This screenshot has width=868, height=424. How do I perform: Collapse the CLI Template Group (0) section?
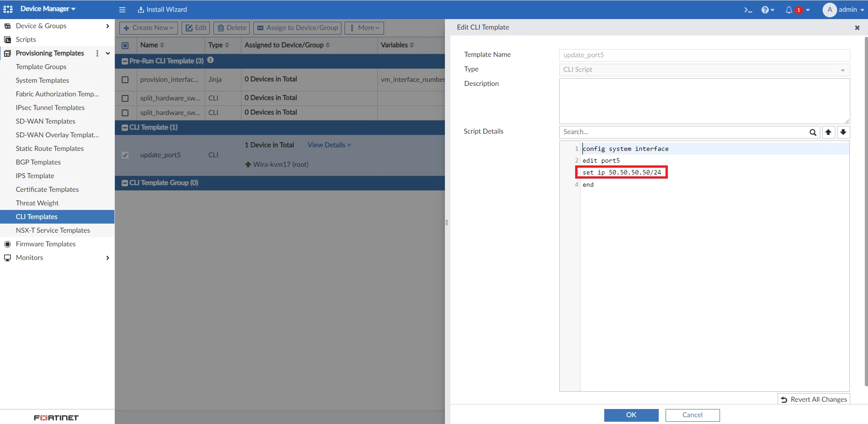click(124, 183)
